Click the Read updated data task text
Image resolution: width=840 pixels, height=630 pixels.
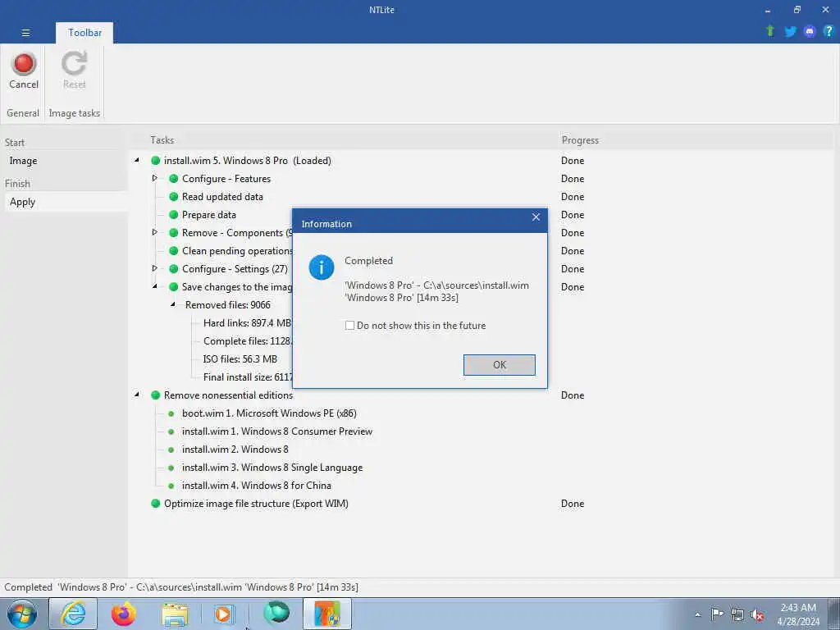pyautogui.click(x=222, y=197)
